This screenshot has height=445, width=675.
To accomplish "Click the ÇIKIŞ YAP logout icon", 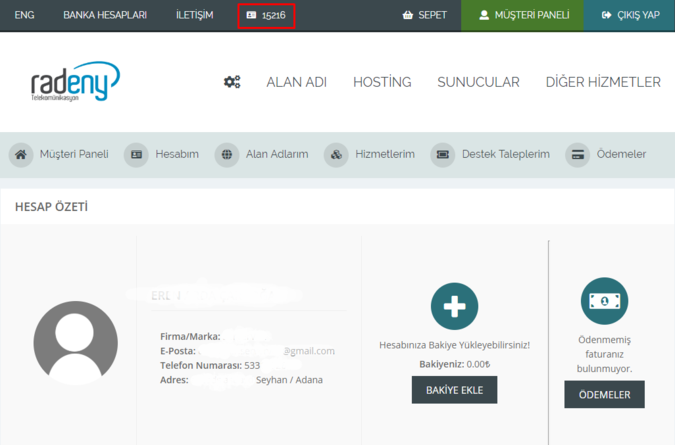I will [607, 15].
